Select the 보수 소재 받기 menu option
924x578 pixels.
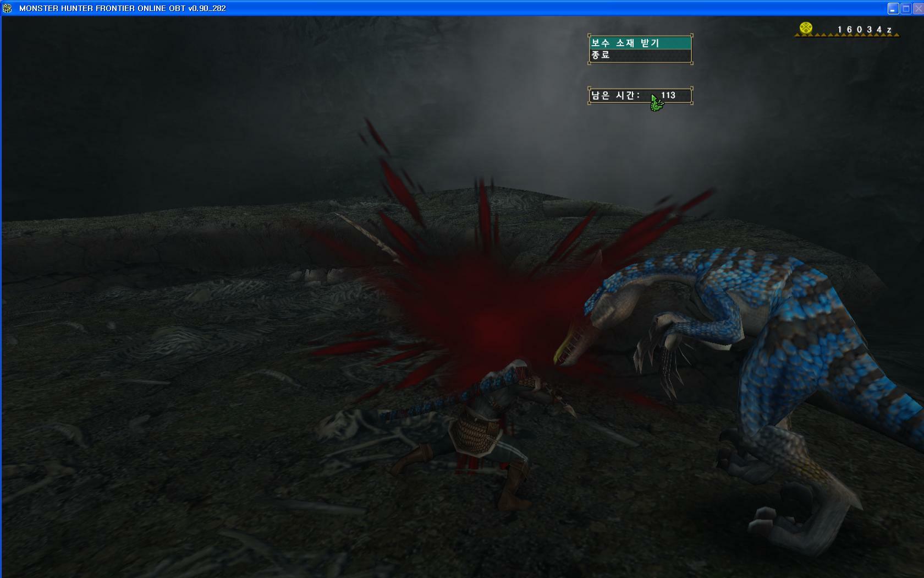coord(639,43)
